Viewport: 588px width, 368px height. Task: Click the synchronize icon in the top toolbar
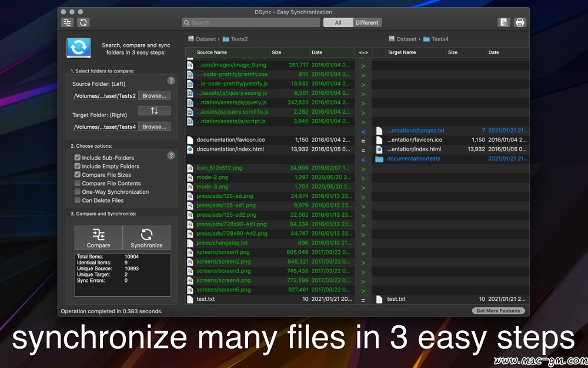[x=83, y=22]
